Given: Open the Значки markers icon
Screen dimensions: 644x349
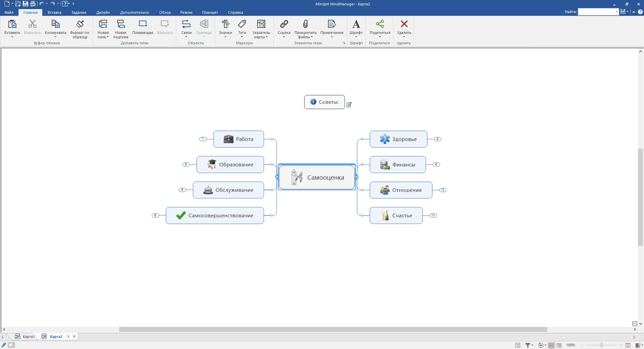Looking at the screenshot, I should click(x=225, y=24).
